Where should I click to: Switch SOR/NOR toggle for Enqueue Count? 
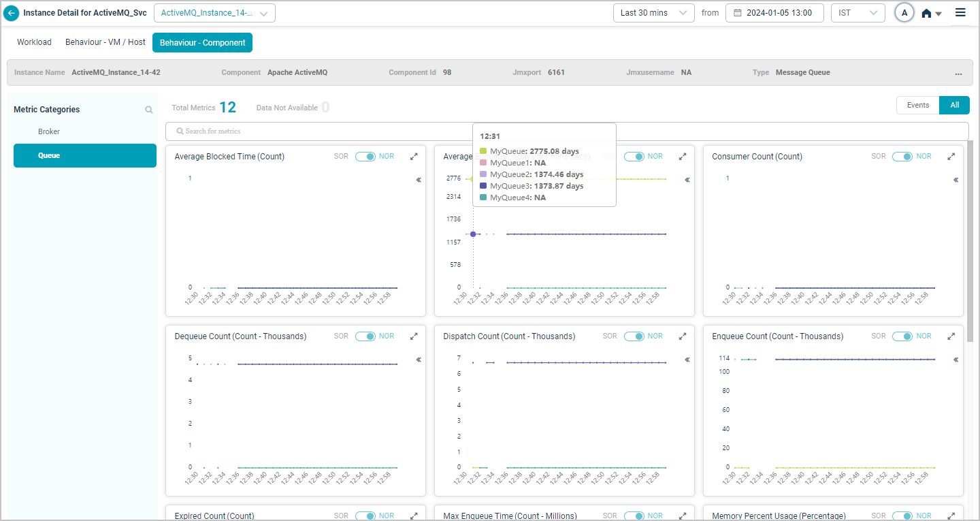point(902,336)
